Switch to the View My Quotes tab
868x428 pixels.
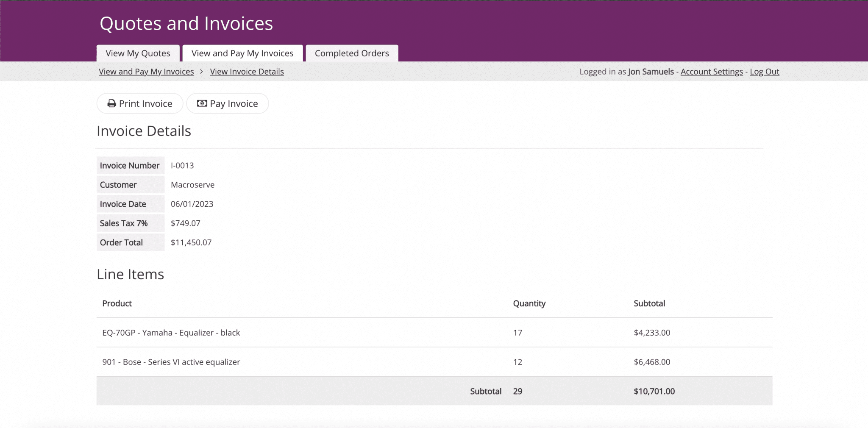137,53
